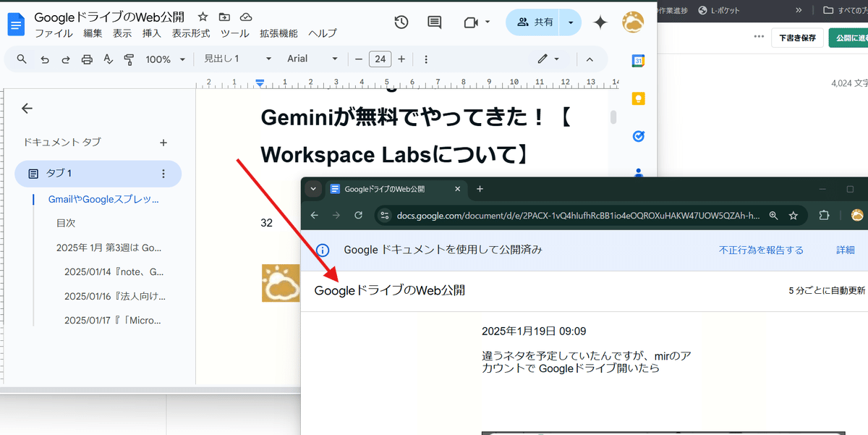Jump to 目次 in the outline
The width and height of the screenshot is (868, 435).
66,224
